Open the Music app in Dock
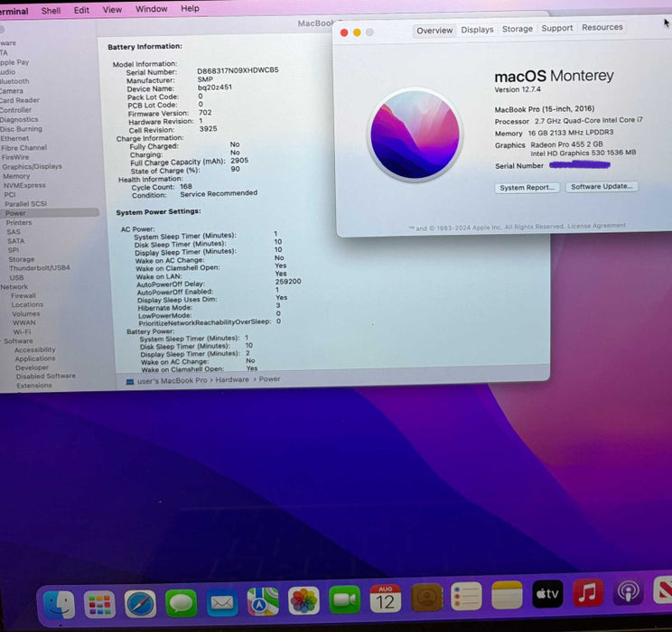Image resolution: width=672 pixels, height=632 pixels. pos(588,593)
